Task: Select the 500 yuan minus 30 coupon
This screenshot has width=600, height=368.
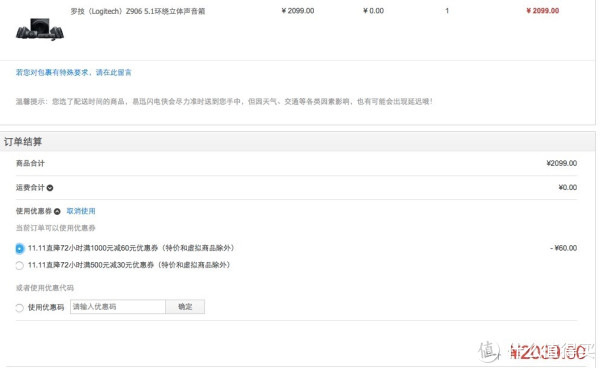Action: coord(20,265)
